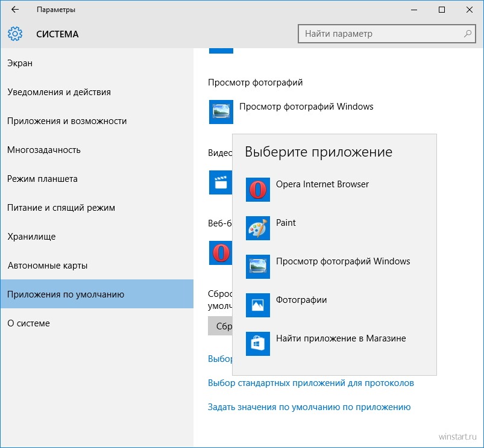Close the Параметры window
Image resolution: width=484 pixels, height=448 pixels.
click(469, 10)
